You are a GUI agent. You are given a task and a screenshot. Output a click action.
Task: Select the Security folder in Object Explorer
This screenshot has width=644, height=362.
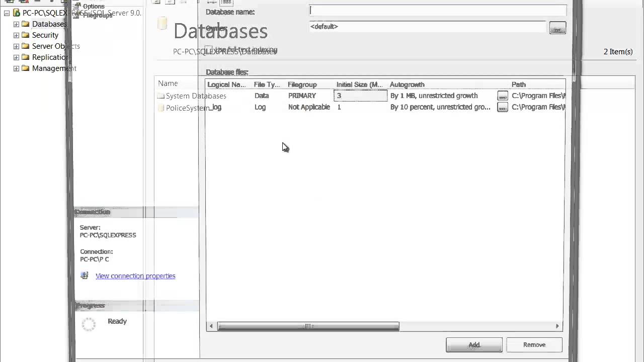click(x=45, y=35)
